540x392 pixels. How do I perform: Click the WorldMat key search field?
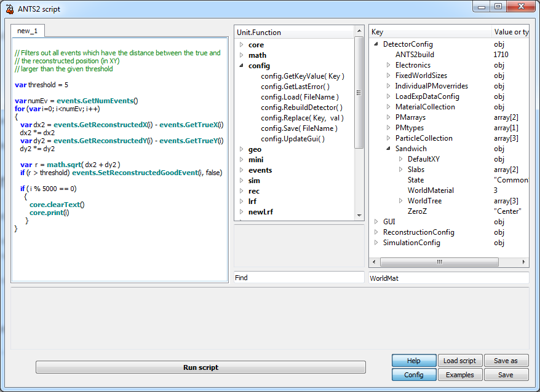(x=448, y=278)
